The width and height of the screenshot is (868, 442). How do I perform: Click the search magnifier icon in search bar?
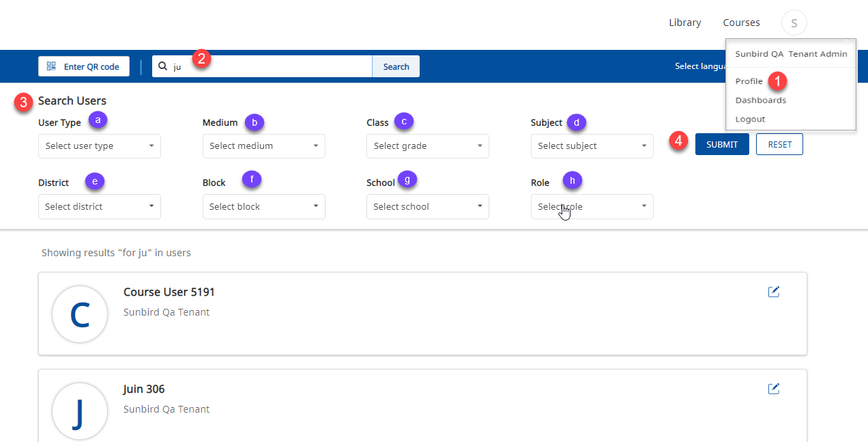tap(162, 66)
